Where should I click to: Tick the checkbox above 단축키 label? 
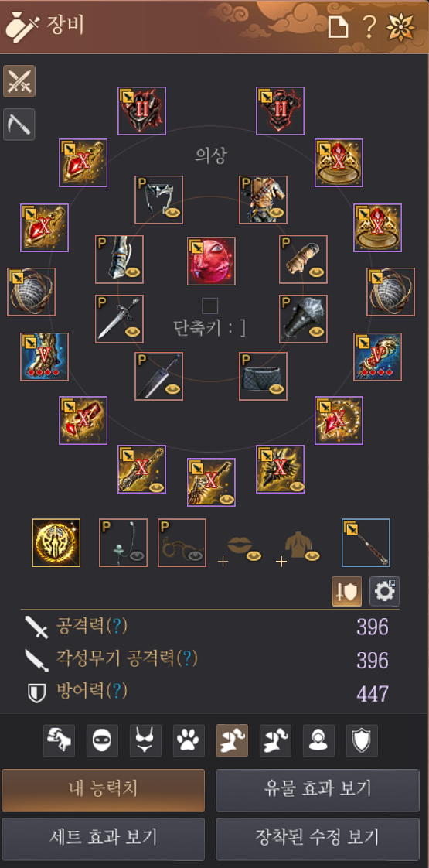click(x=210, y=306)
